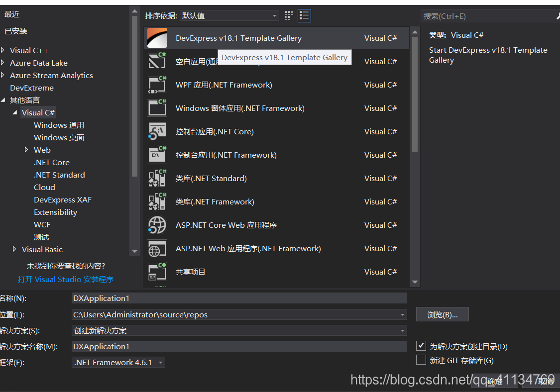Collapse the Visual C# tree node
This screenshot has width=560, height=392.
pos(14,112)
